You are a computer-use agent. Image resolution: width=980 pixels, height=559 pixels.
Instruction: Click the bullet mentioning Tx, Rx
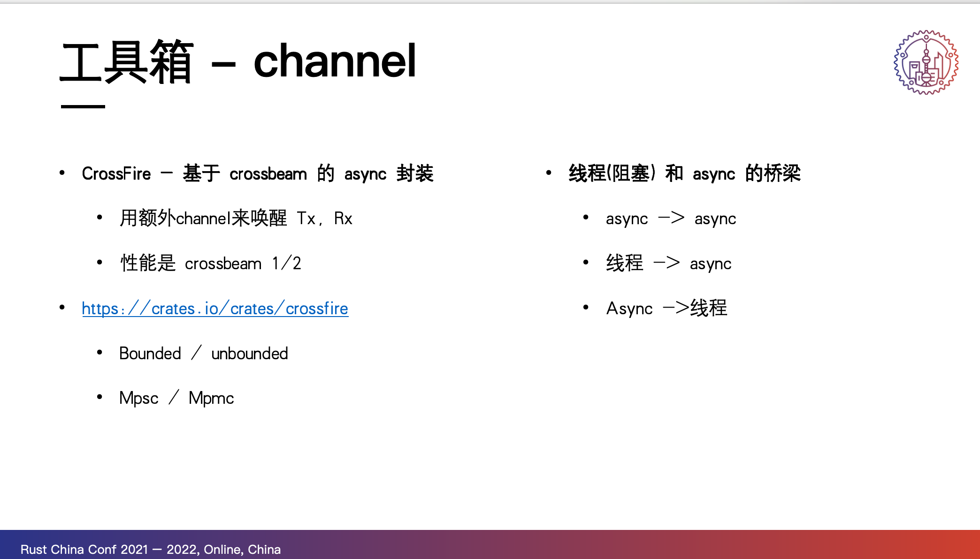click(x=236, y=219)
